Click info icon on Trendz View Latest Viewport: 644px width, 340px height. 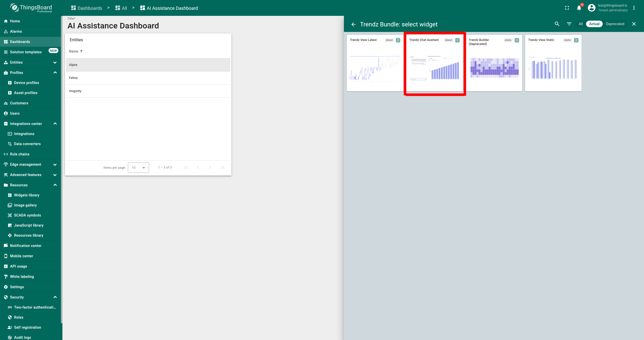398,40
